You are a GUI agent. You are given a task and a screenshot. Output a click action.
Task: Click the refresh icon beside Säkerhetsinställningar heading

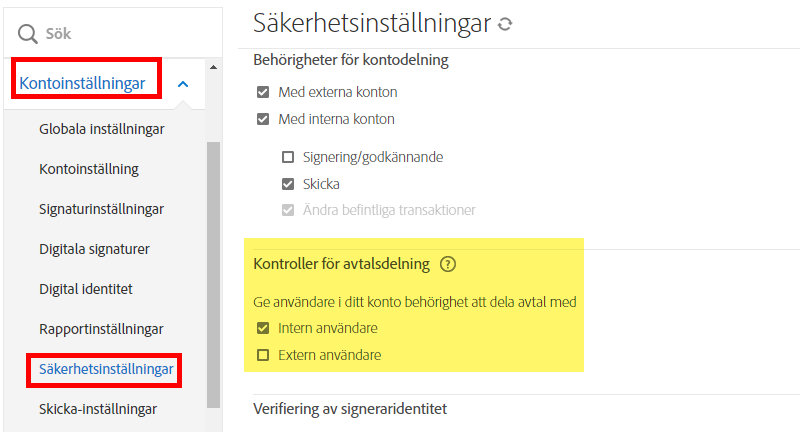(x=505, y=25)
